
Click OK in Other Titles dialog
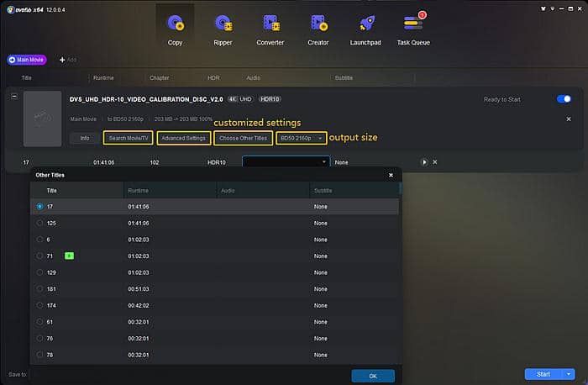point(373,376)
